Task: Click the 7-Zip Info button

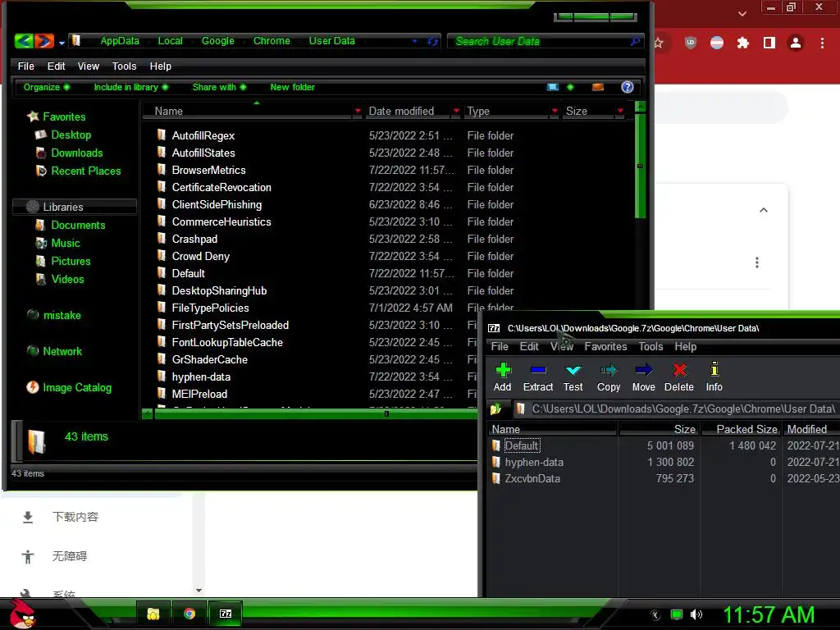Action: pyautogui.click(x=714, y=377)
